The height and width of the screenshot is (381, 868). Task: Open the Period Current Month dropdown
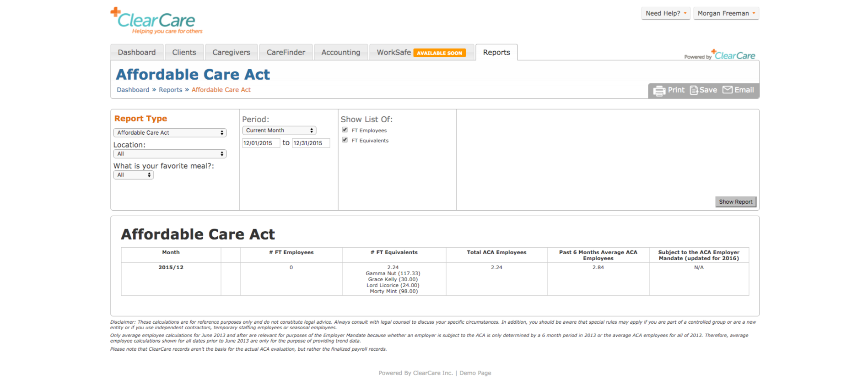point(279,131)
